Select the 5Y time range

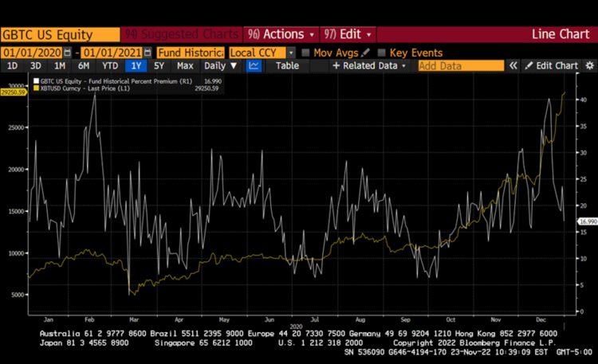tap(159, 66)
